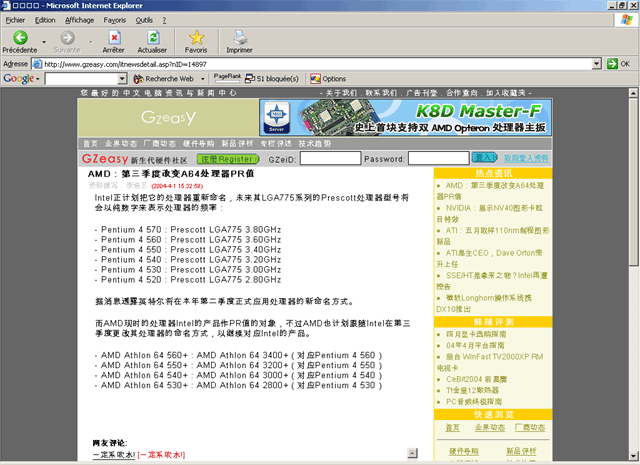Screen dimensions: 640x465
Task: Open the Longhorn DX10 news link
Action: click(484, 303)
